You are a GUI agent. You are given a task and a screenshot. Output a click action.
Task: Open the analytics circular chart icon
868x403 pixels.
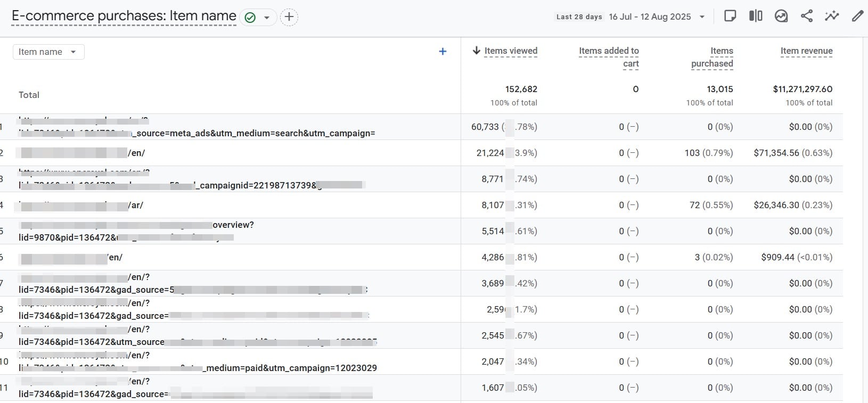(781, 16)
